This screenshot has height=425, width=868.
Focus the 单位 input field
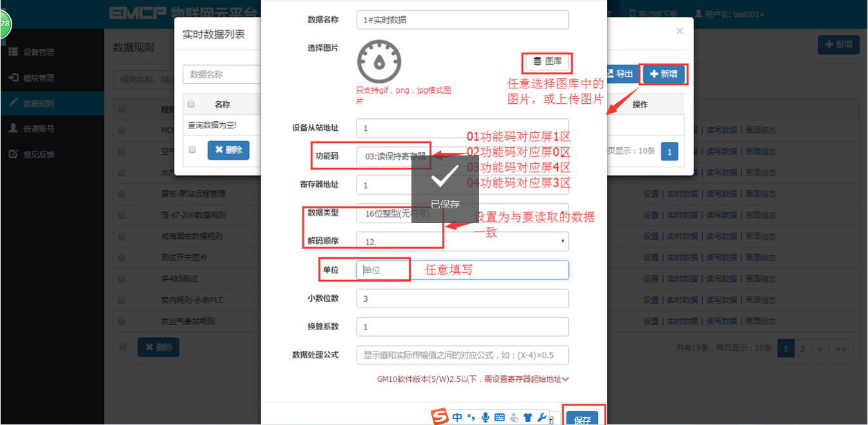[462, 270]
